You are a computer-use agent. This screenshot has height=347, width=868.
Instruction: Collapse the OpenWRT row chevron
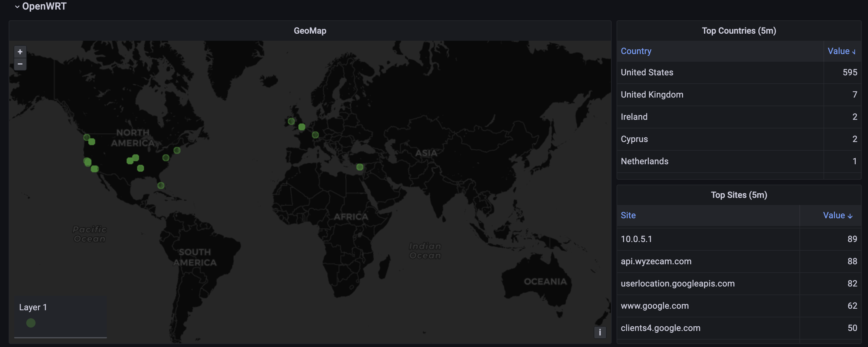[17, 7]
